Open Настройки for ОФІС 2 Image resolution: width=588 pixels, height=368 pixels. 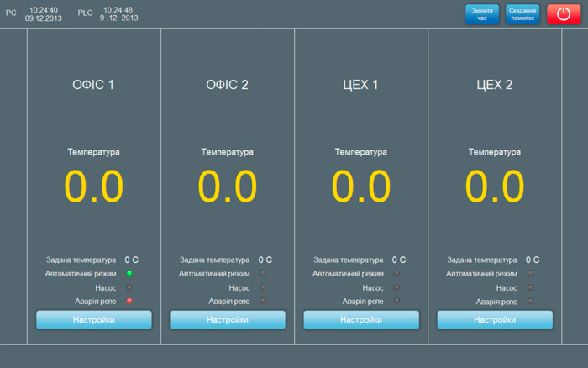(228, 320)
